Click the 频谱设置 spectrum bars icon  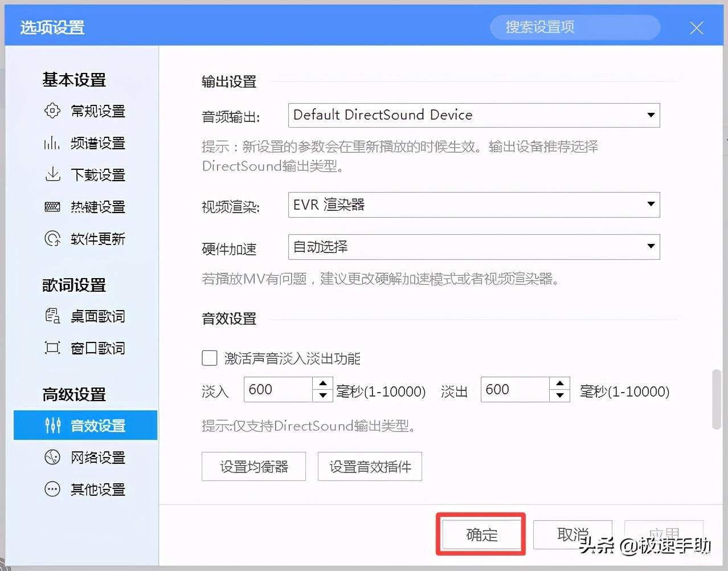(x=52, y=142)
